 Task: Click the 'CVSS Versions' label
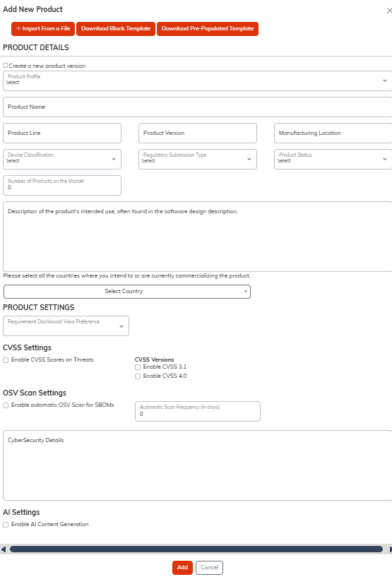pos(155,359)
